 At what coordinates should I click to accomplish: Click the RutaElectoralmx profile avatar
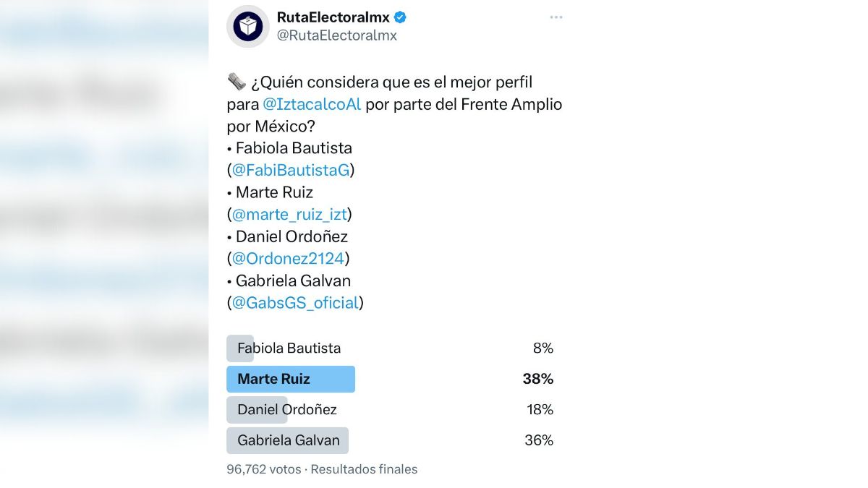point(247,27)
